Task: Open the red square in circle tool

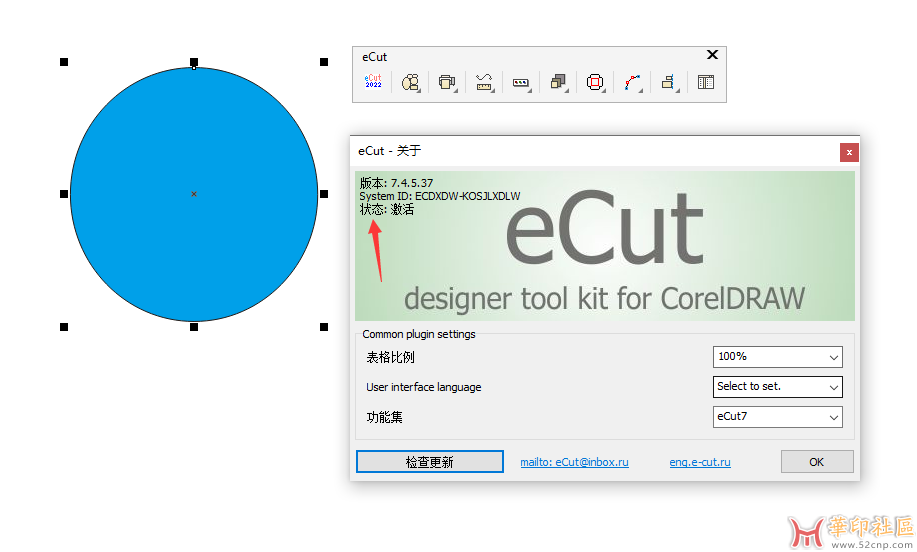Action: coord(595,82)
